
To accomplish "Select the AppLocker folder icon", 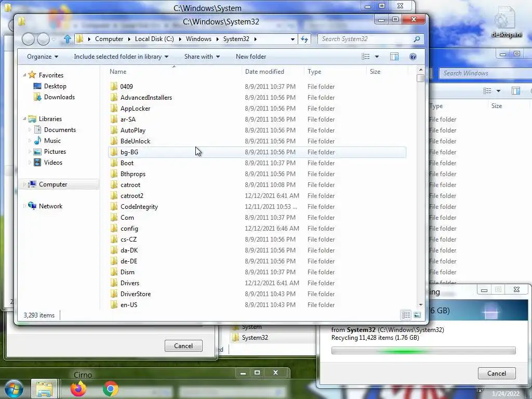I will pos(114,108).
